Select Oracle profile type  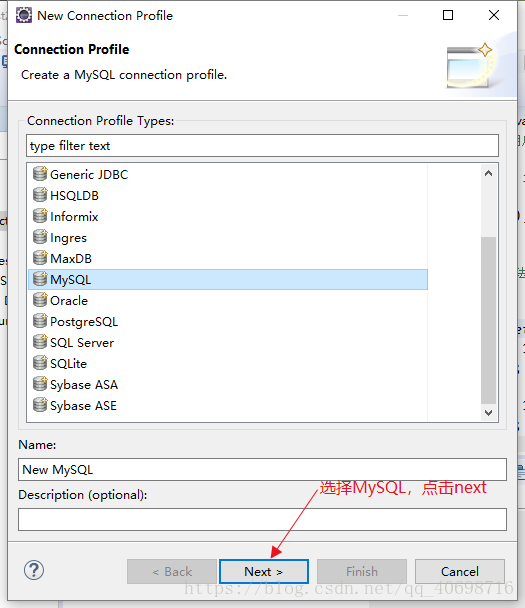coord(69,301)
